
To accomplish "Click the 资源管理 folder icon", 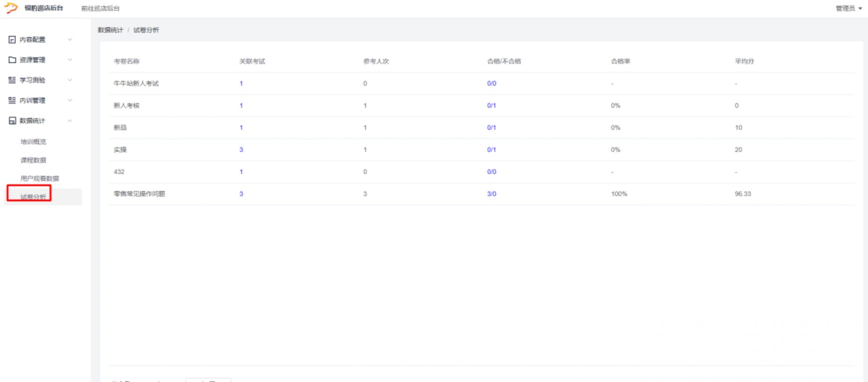I will [x=12, y=60].
